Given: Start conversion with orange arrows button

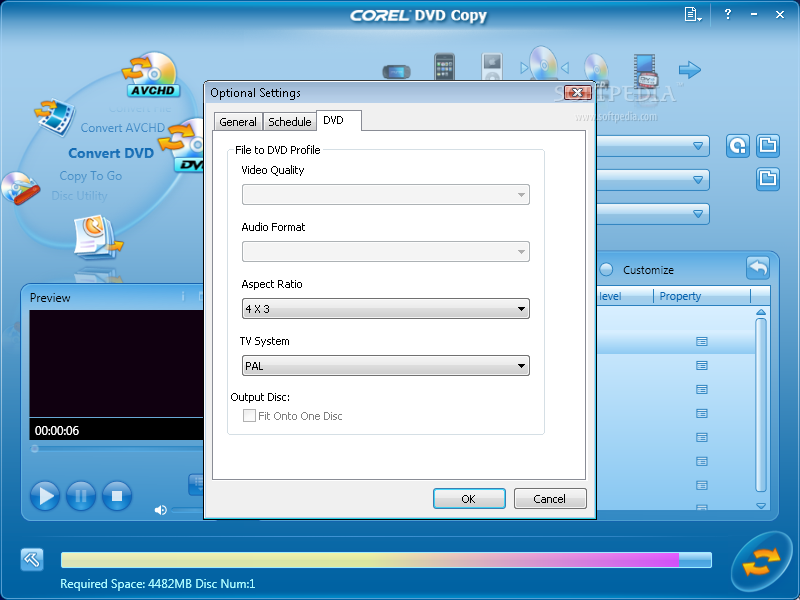Looking at the screenshot, I should pyautogui.click(x=761, y=562).
